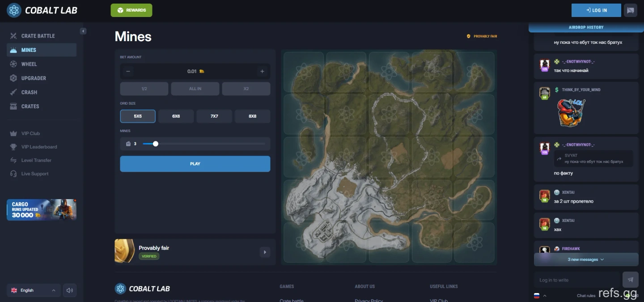
Task: Click the Upgrader icon in the sidebar
Action: click(13, 78)
